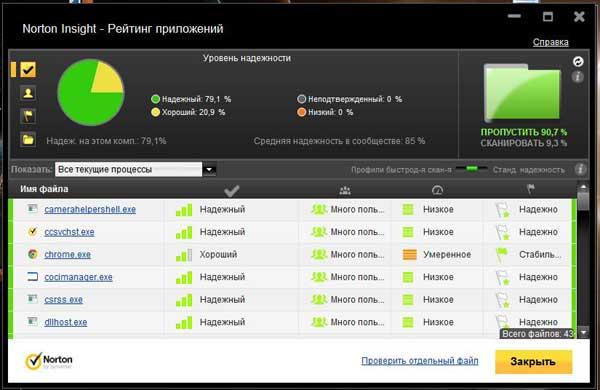Click the ccsvchst.exe Norton icon
Image resolution: width=600 pixels, height=390 pixels.
[x=33, y=231]
